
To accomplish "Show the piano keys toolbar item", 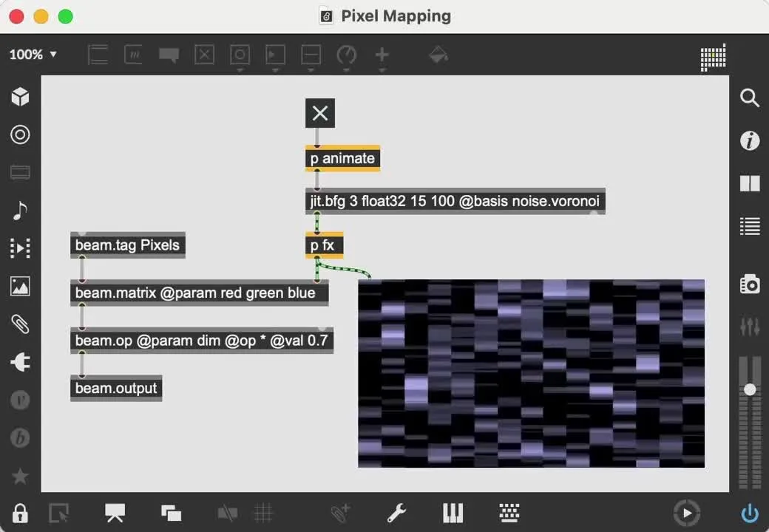I will [x=453, y=513].
